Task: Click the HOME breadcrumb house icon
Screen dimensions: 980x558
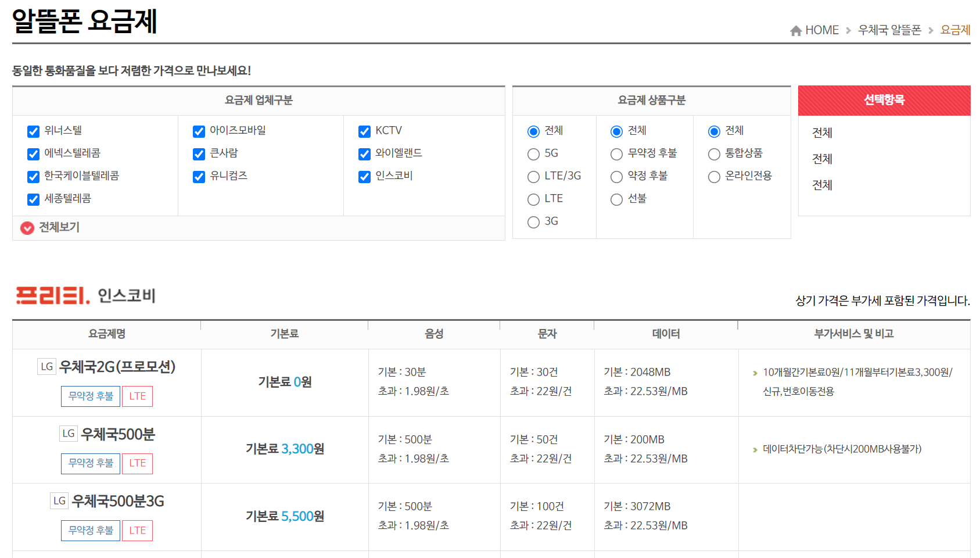Action: tap(795, 30)
